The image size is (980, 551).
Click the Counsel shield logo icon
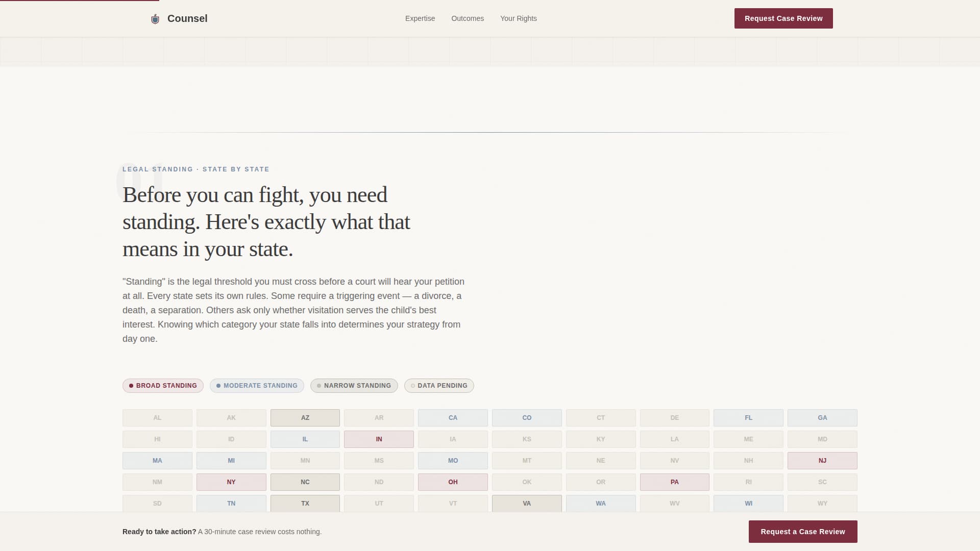(x=155, y=18)
